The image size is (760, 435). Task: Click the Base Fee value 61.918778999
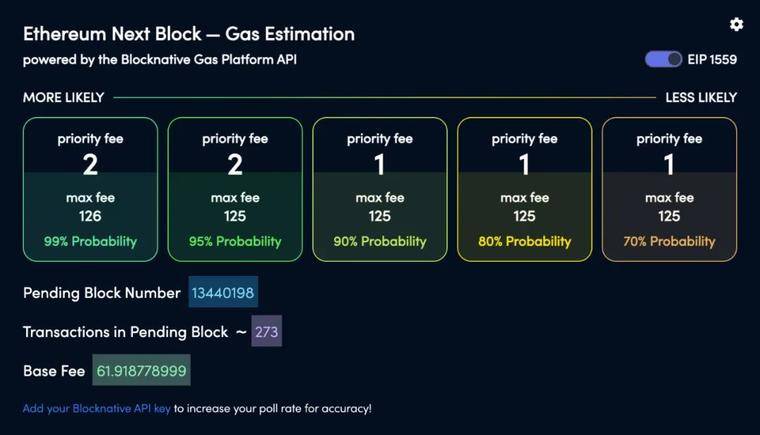[x=141, y=371]
